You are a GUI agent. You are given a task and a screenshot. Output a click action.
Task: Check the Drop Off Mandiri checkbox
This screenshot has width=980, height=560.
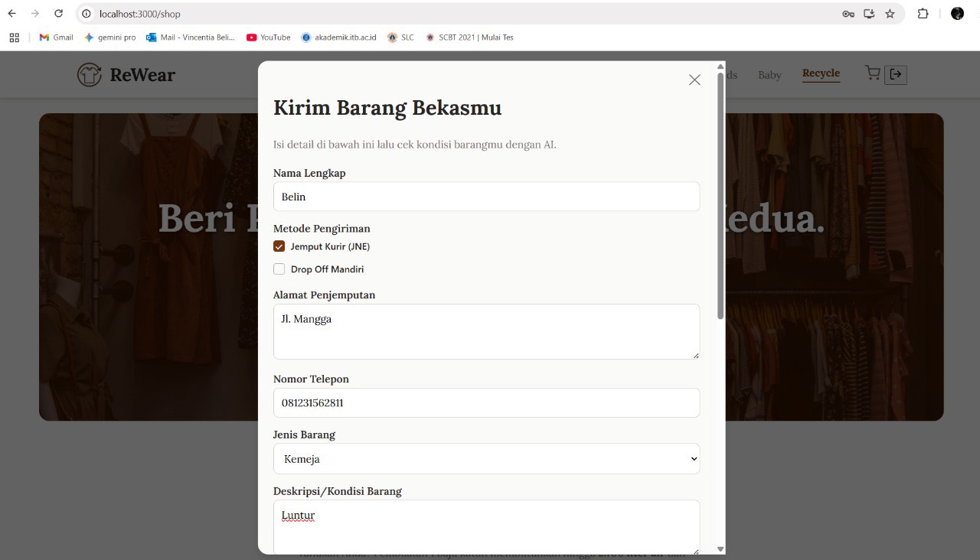coord(279,269)
